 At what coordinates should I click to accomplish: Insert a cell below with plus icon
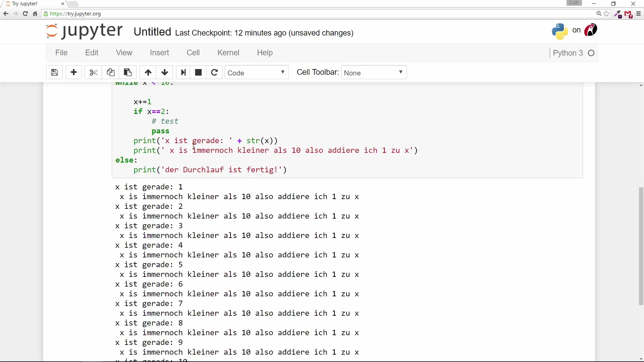tap(74, 72)
